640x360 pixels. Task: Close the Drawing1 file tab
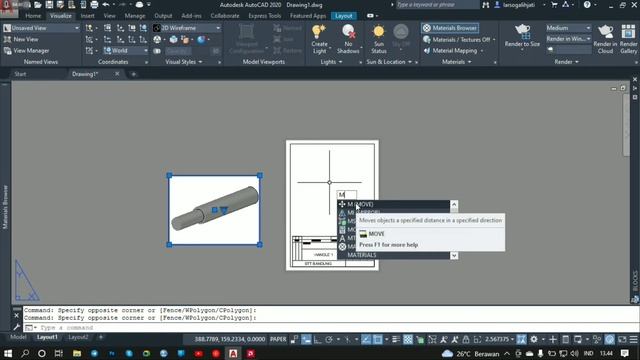[117, 74]
